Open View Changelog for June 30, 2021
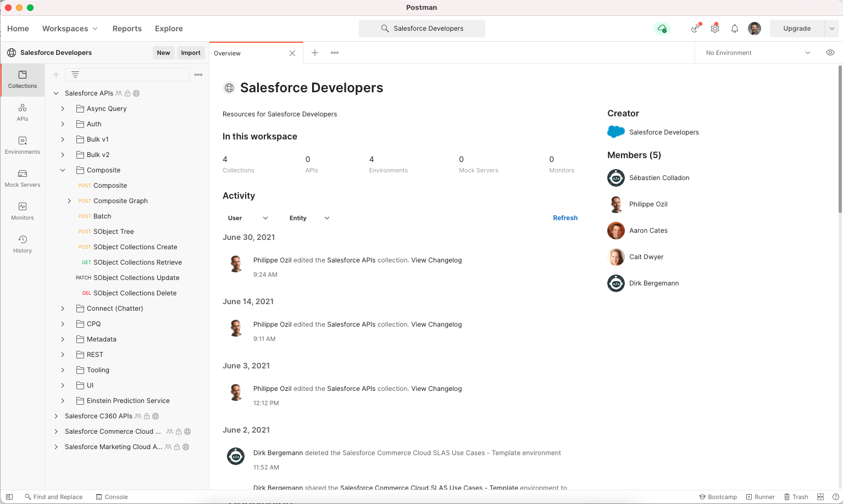The width and height of the screenshot is (843, 504). click(x=436, y=260)
